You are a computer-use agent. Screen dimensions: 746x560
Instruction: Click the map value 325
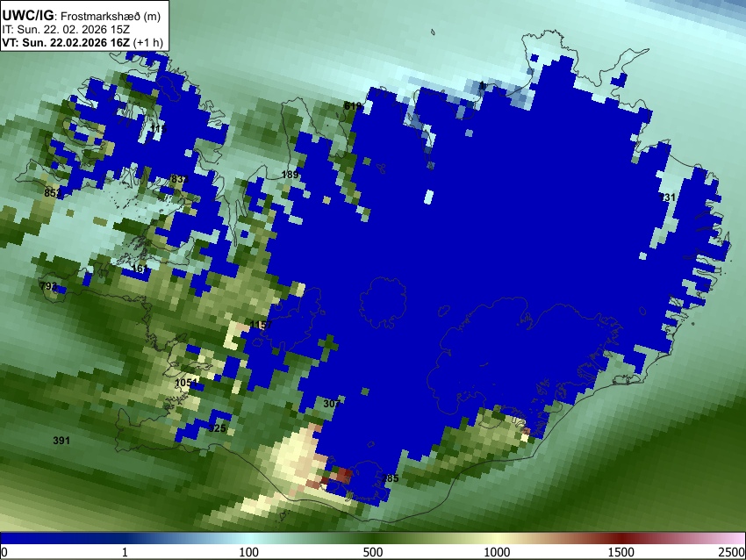tap(218, 428)
